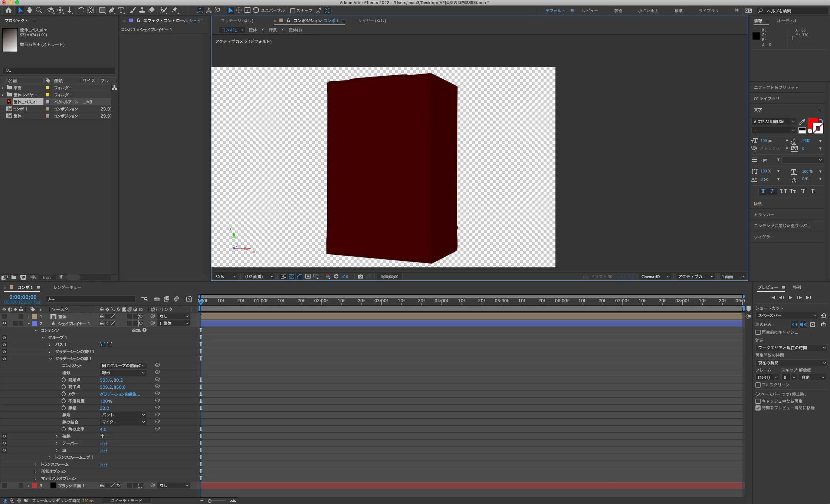830x504 pixels.
Task: Open the Cinema 4D renderer dropdown
Action: pyautogui.click(x=655, y=277)
